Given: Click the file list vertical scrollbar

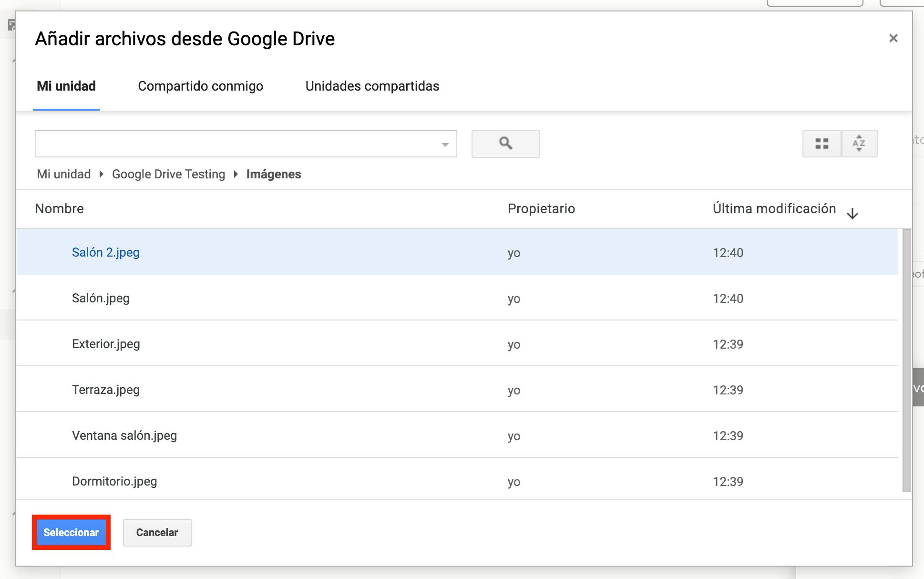Looking at the screenshot, I should [906, 360].
